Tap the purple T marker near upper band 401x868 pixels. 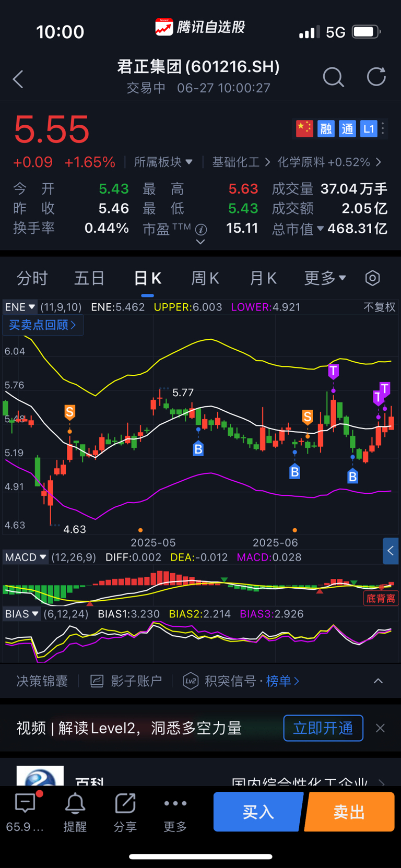(x=333, y=371)
